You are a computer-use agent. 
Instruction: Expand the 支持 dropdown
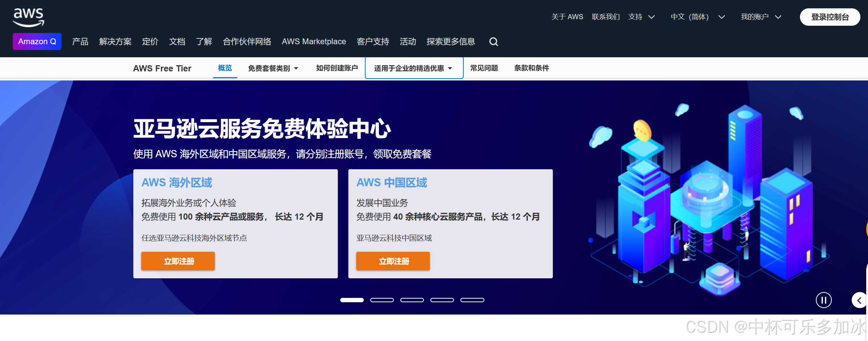[x=641, y=17]
